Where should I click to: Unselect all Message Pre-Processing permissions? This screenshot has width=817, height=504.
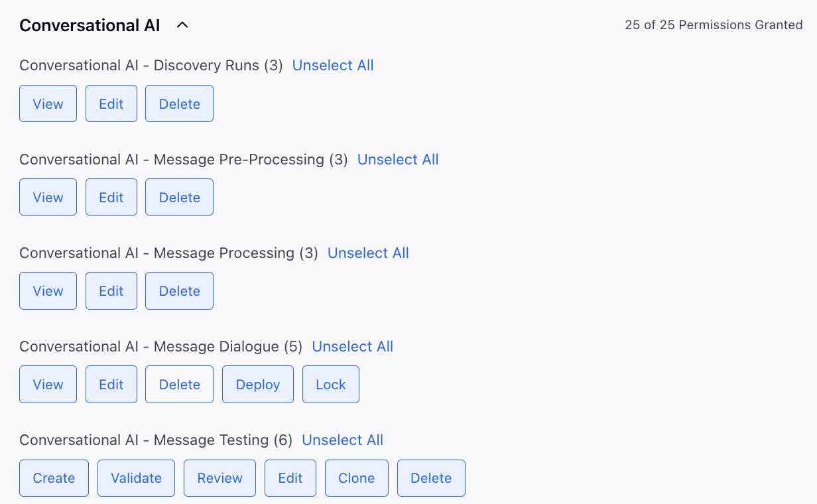398,159
